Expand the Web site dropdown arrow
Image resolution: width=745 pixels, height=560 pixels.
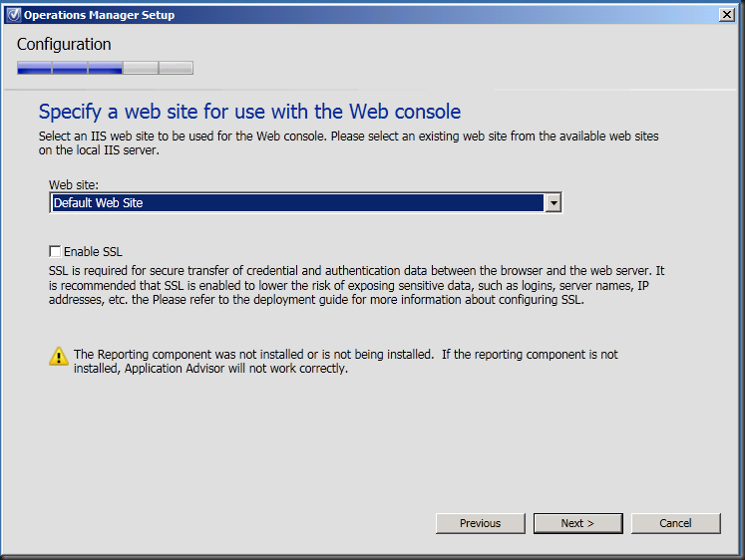tap(554, 203)
